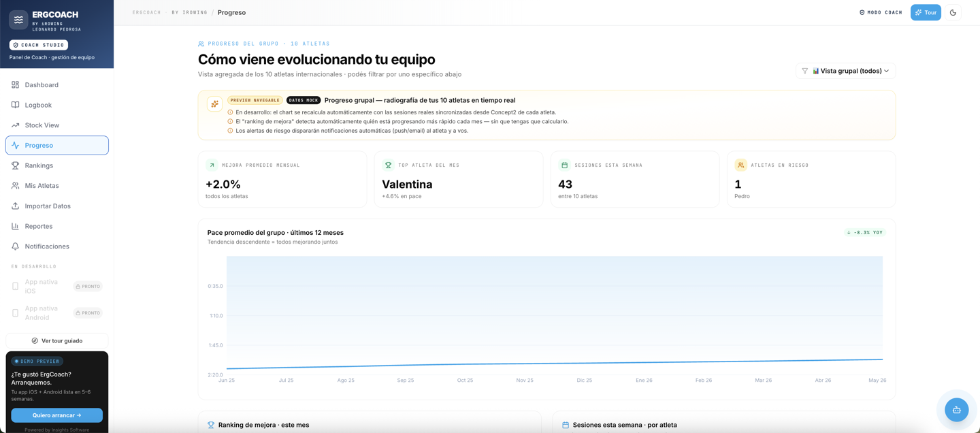Open Dashboard from the sidebar

pyautogui.click(x=57, y=85)
